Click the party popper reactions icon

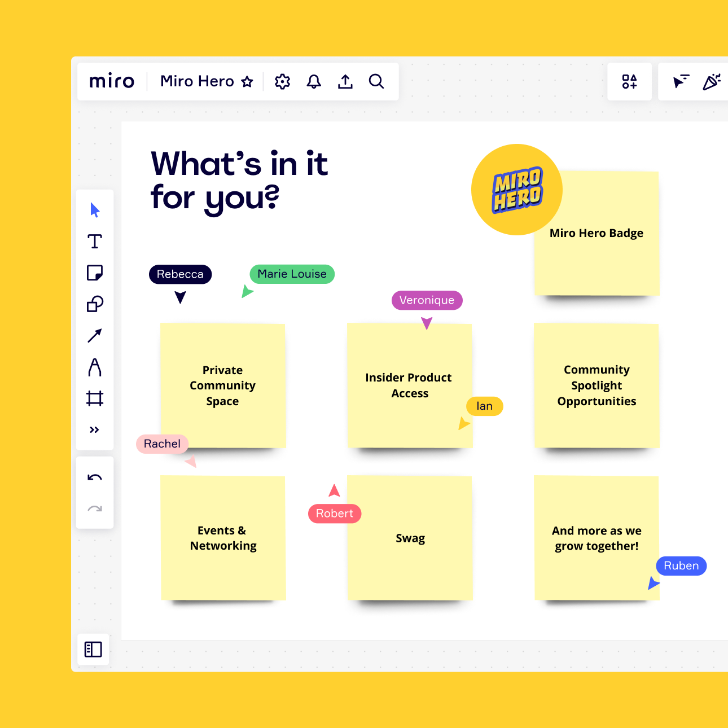click(712, 82)
